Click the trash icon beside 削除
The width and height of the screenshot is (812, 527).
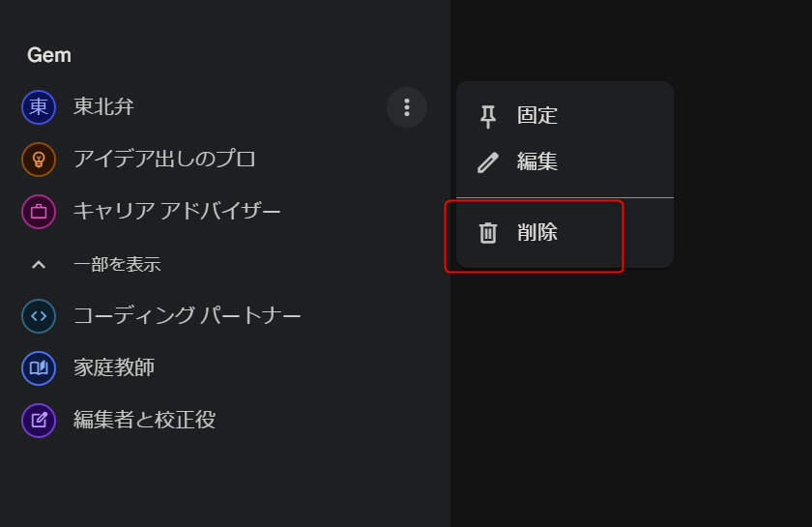487,233
